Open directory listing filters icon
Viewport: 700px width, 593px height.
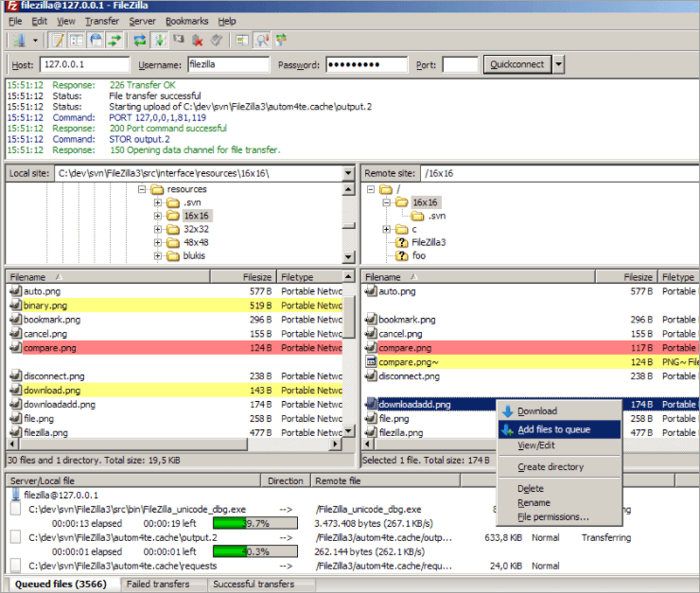(x=242, y=41)
